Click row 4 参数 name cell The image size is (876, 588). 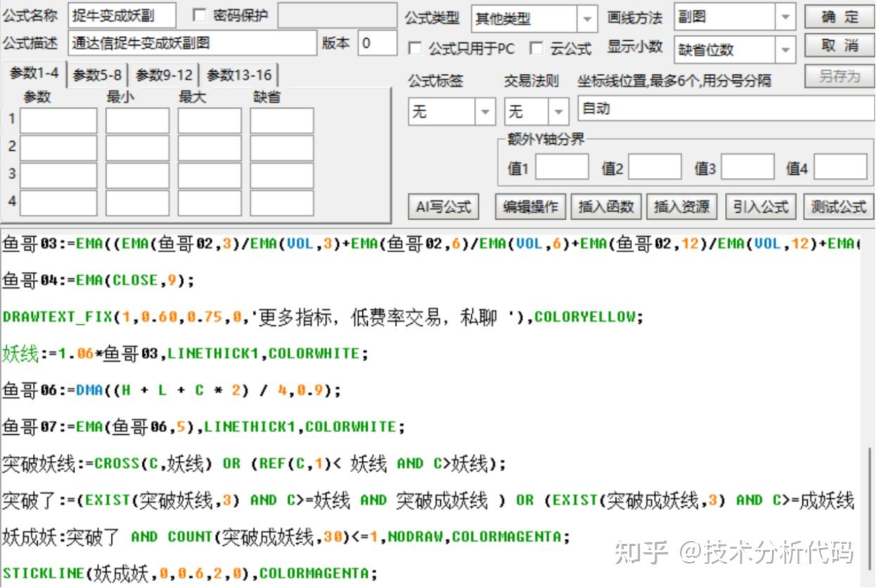(x=58, y=203)
